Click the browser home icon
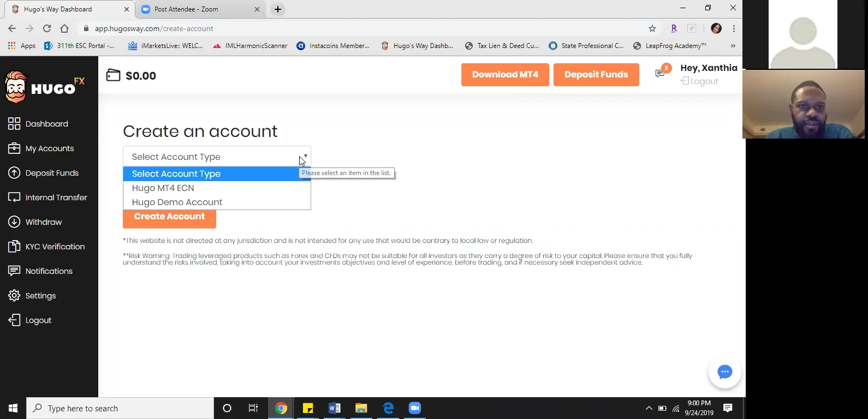 64,28
